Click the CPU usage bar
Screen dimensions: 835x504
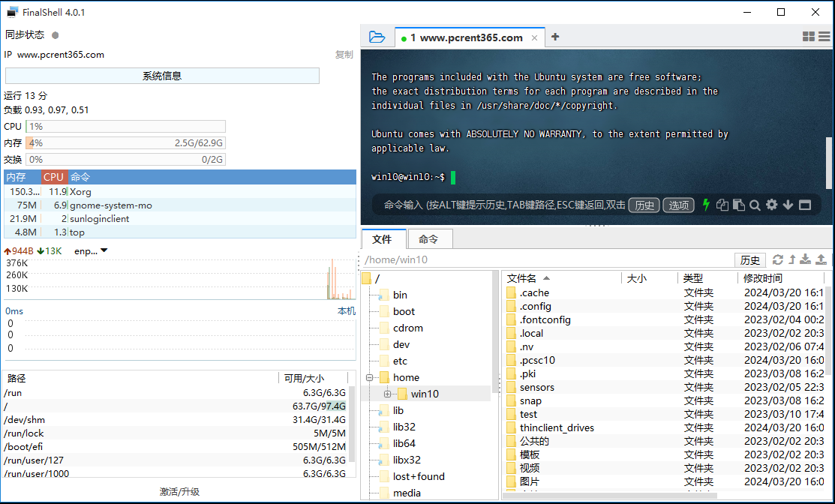(x=126, y=126)
